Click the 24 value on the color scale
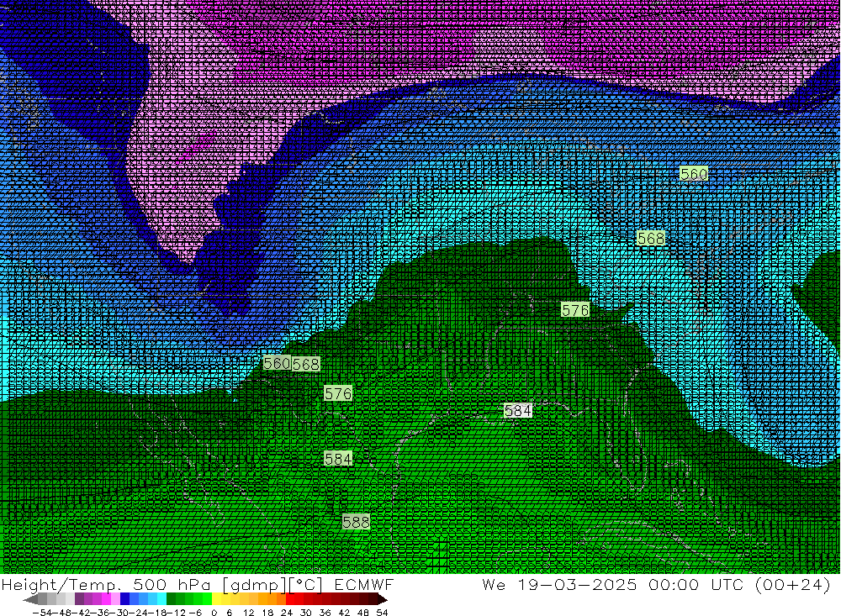Viewport: 841px width, 616px height. click(x=287, y=613)
